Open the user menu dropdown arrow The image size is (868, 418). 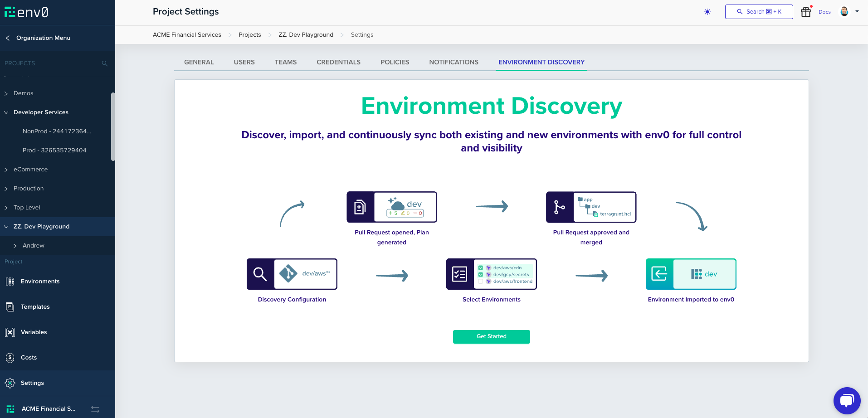(857, 11)
